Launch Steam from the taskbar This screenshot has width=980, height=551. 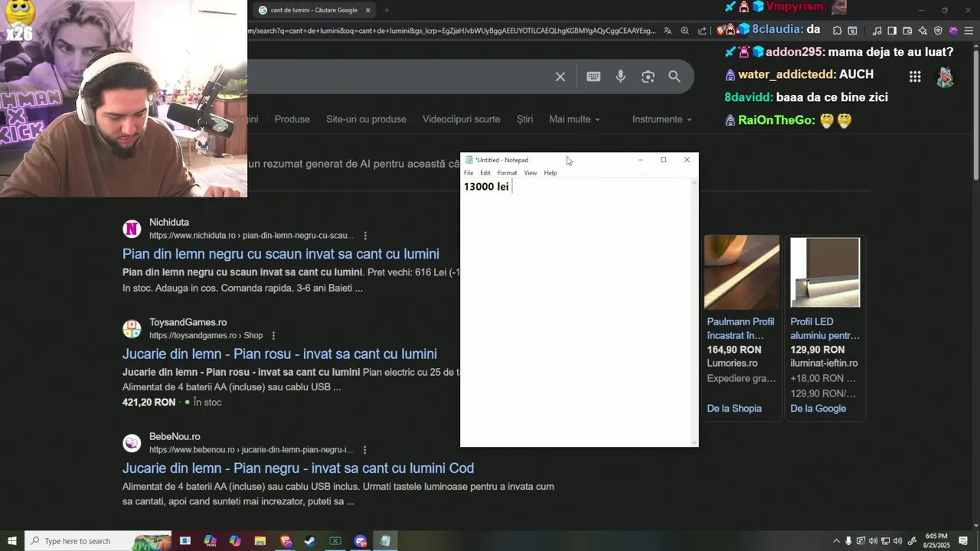coord(310,541)
